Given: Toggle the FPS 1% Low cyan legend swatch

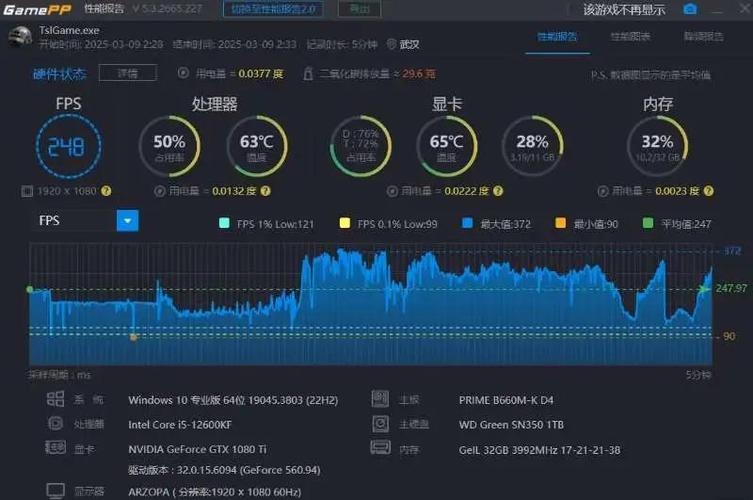Looking at the screenshot, I should click(224, 223).
